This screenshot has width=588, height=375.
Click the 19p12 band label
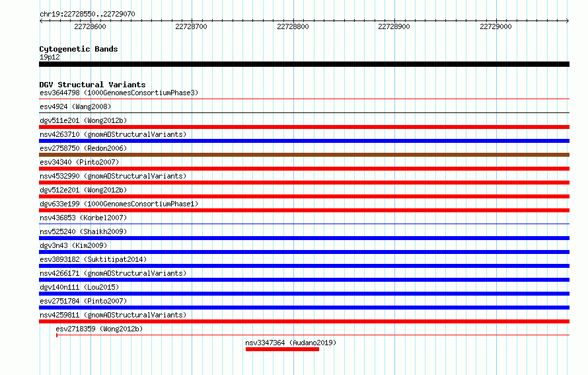click(x=50, y=57)
